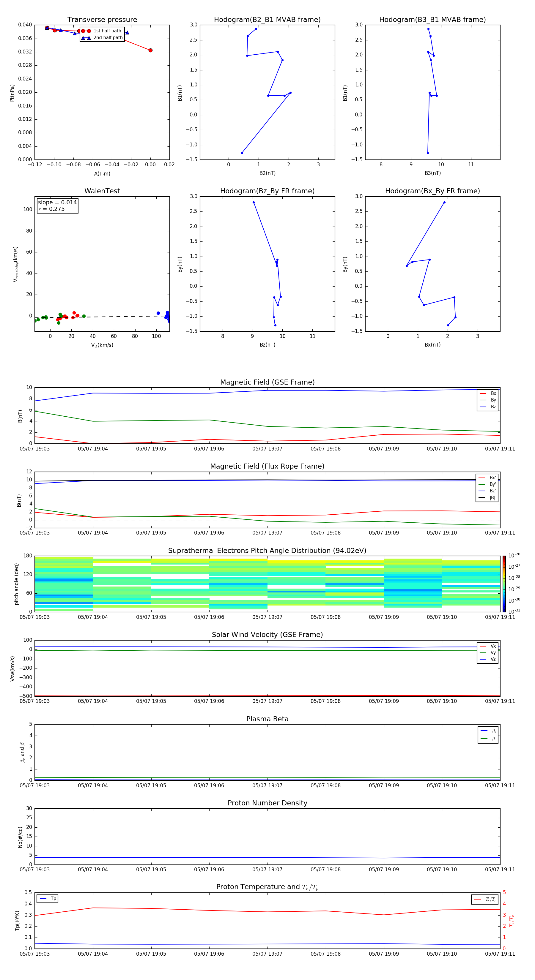
Task: Click the "Proton Temperature and Te/Tp" title
Action: pyautogui.click(x=267, y=887)
